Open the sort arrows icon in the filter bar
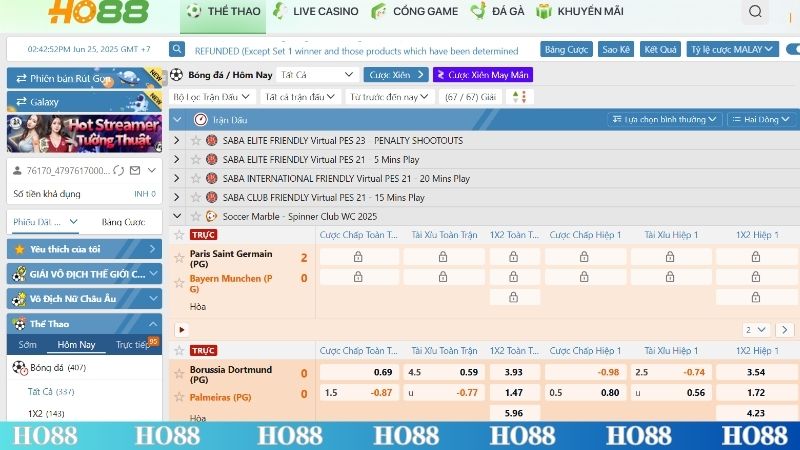 [519, 97]
